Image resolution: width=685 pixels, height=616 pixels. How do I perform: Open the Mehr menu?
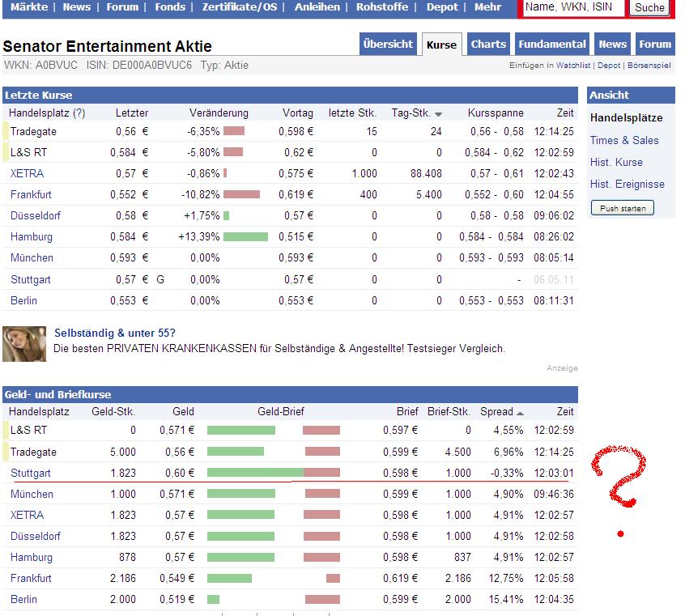tap(487, 7)
